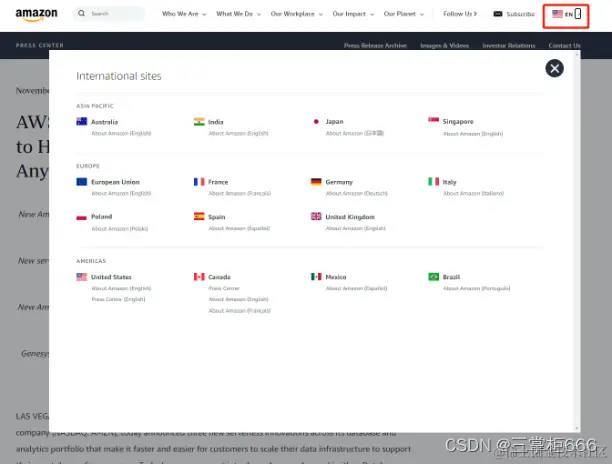Screen dimensions: 612x464
Task: Open Investor Relations page
Action: pyautogui.click(x=509, y=46)
